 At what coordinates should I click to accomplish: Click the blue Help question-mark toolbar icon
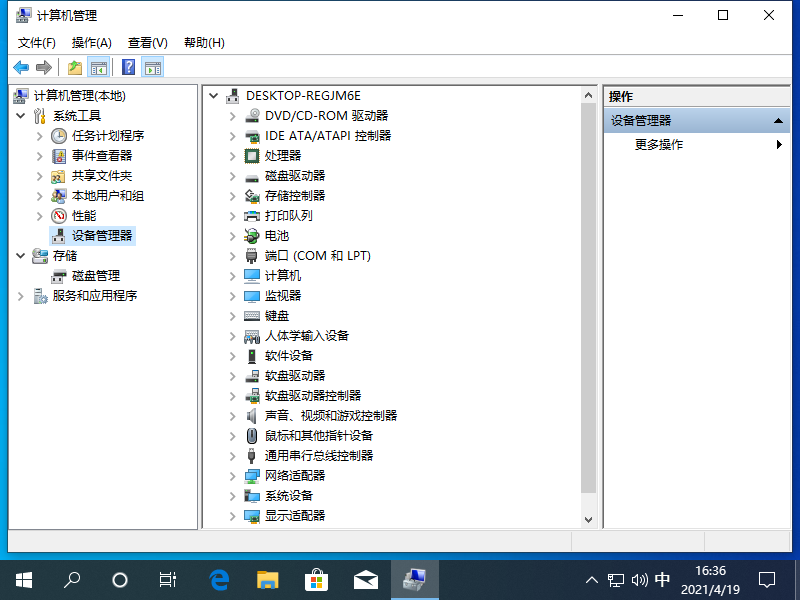129,67
